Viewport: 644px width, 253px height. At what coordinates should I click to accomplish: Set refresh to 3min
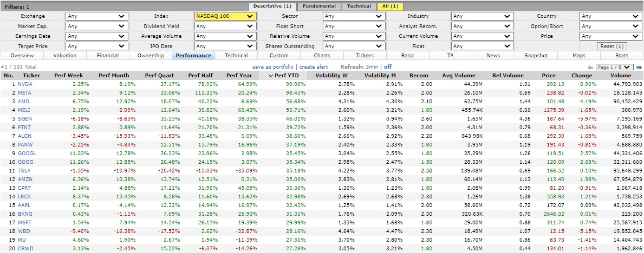point(373,67)
